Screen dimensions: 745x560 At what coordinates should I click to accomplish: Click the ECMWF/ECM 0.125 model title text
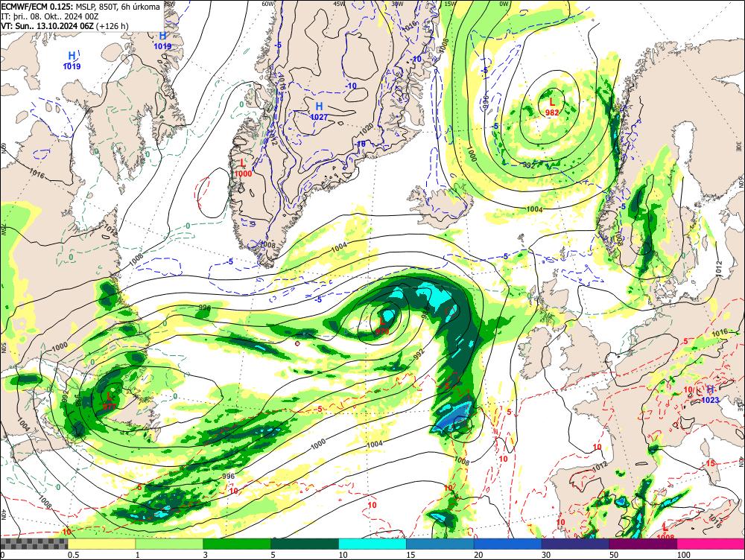37,7
